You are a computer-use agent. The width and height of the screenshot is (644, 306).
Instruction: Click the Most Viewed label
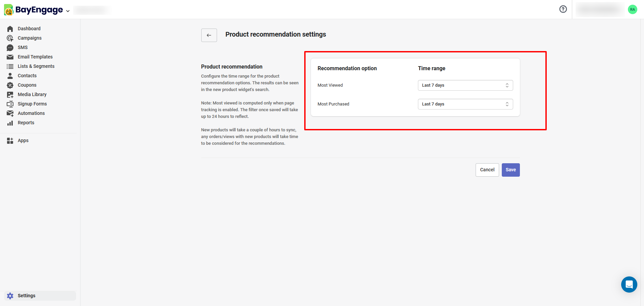point(330,85)
